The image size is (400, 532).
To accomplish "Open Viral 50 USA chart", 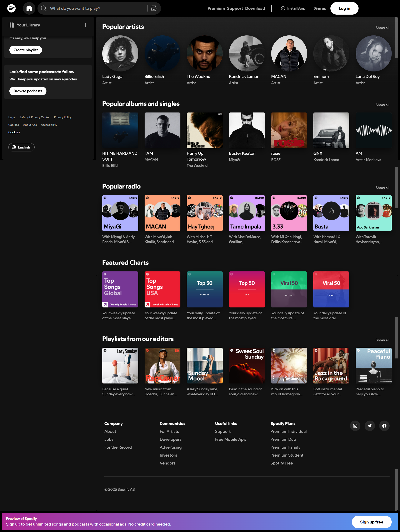I will pos(331,289).
